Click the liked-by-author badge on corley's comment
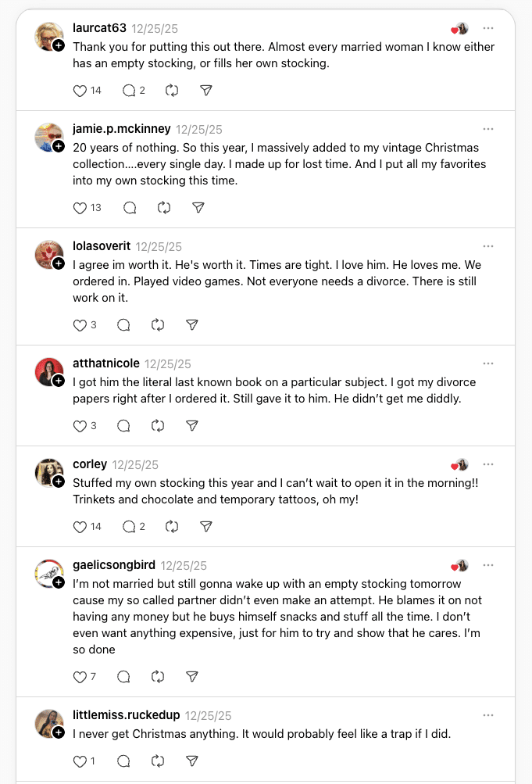Viewport: 532px width, 784px height. 460,465
